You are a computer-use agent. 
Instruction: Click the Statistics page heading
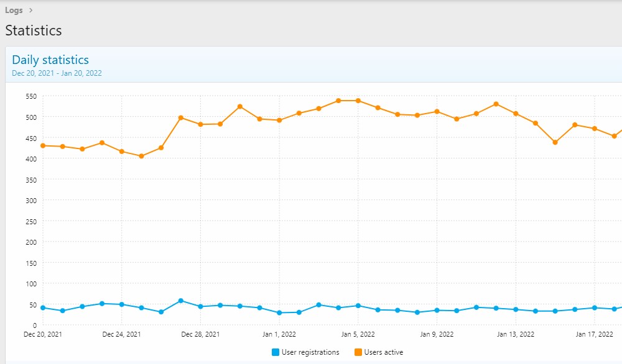click(34, 30)
